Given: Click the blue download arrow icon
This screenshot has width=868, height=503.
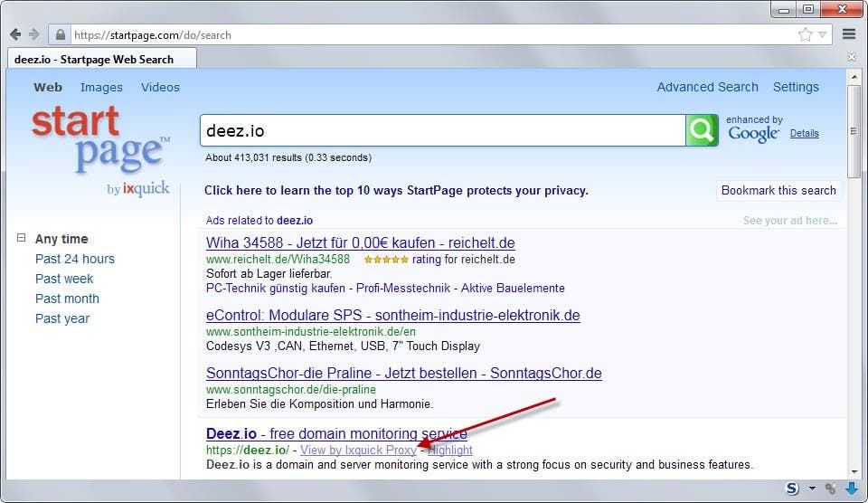Looking at the screenshot, I should [x=852, y=488].
